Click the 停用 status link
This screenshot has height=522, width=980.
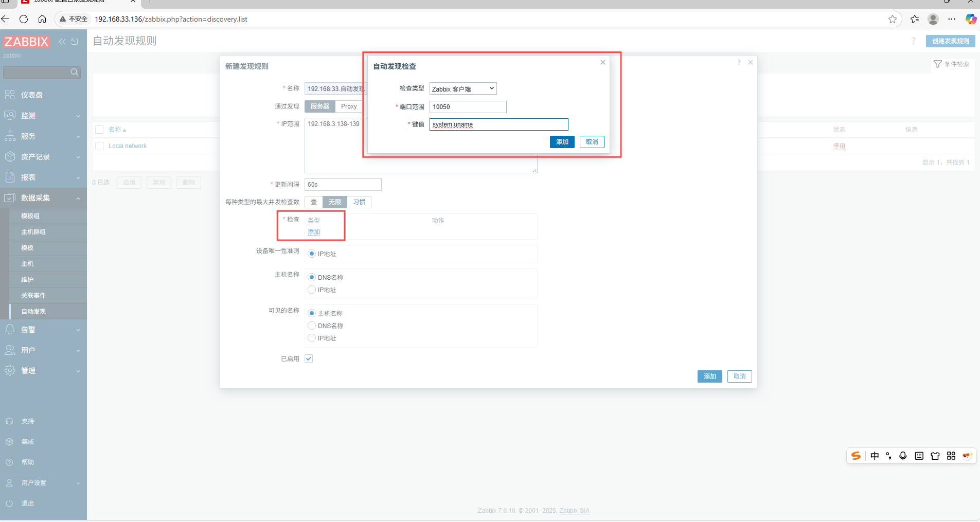coord(839,146)
